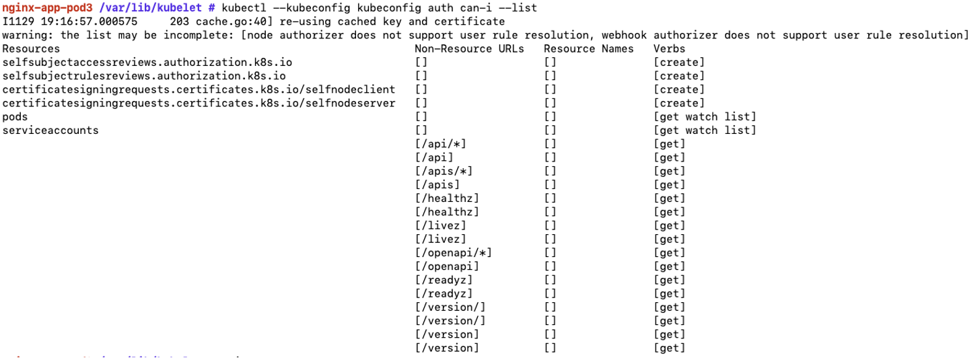Click the serviceaccounts resource entry

50,131
